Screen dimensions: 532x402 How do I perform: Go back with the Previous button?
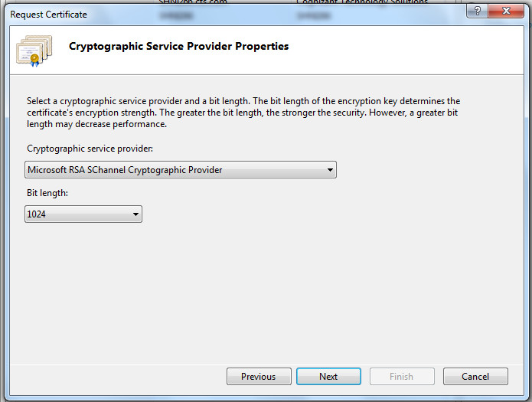point(259,376)
